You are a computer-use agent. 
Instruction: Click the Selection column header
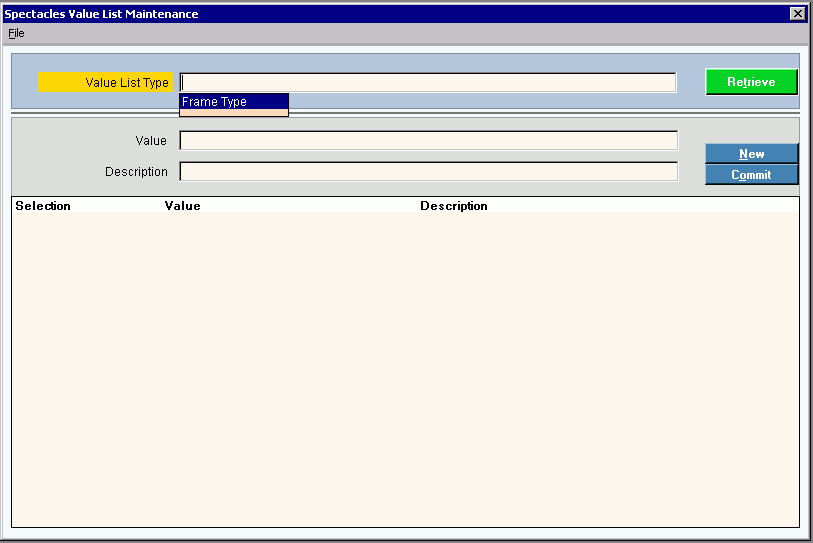(x=43, y=206)
